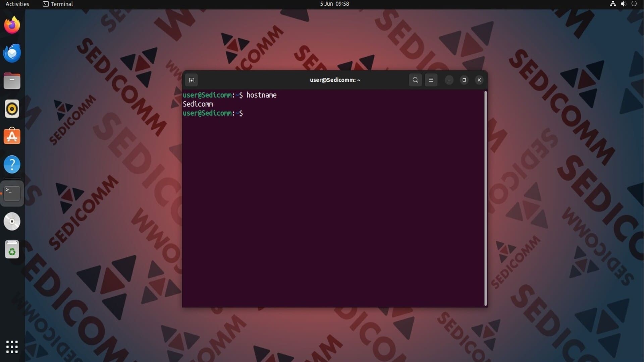Select the Terminal icon in dock
The image size is (644, 362).
(12, 193)
